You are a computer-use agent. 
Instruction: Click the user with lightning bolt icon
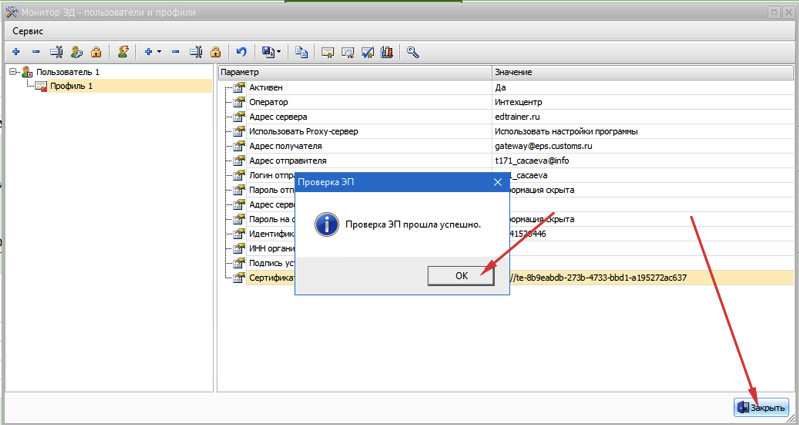(x=123, y=52)
